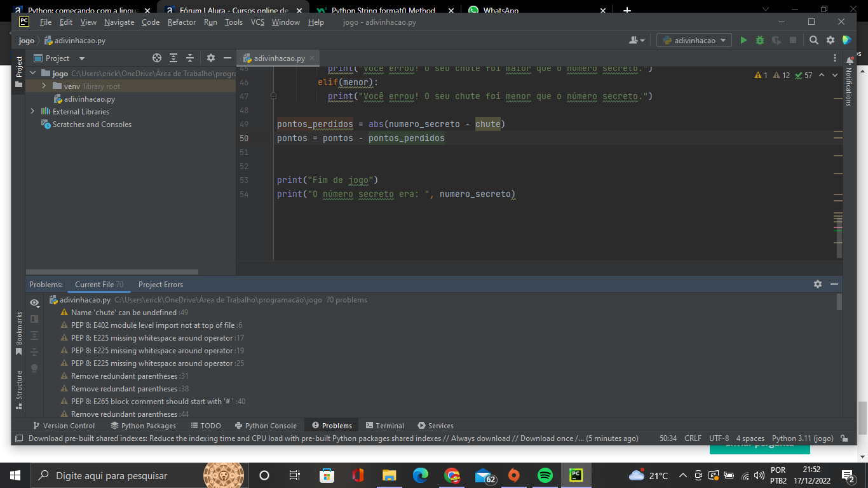Toggle the Structure tool window stripe
868x488 pixels.
coord(19,389)
